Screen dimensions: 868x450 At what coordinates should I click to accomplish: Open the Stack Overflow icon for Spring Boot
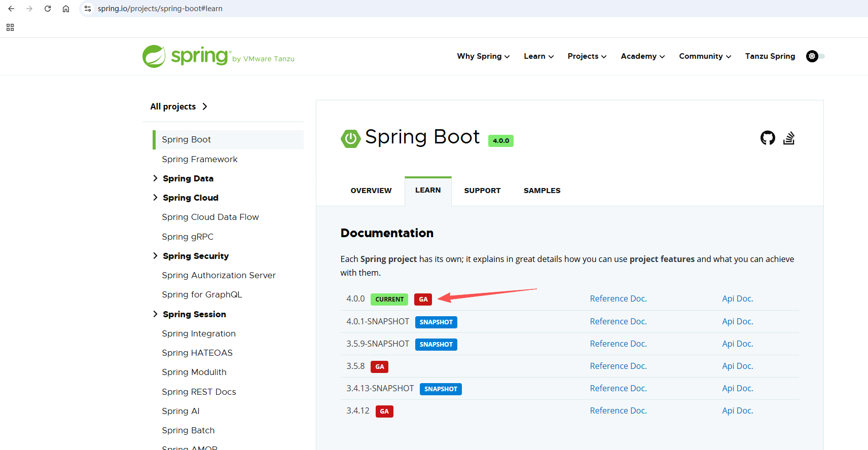(x=789, y=138)
